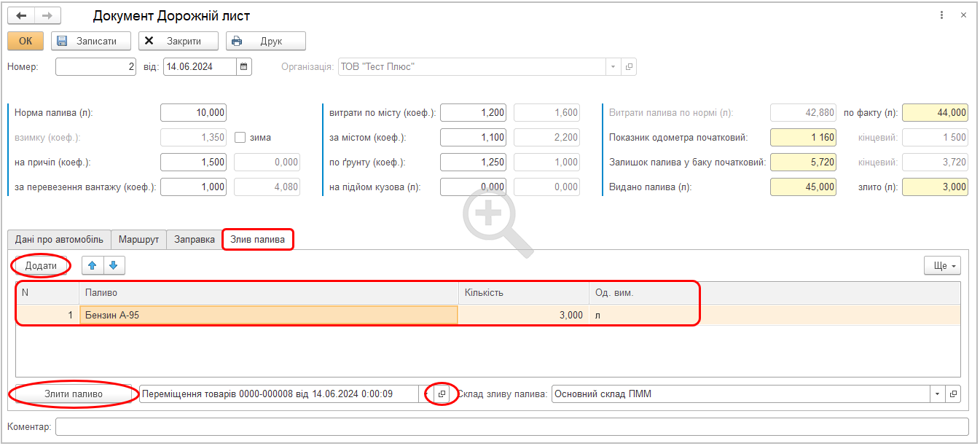980x446 pixels.
Task: Click за перевезення вантажу field 1,000
Action: tap(193, 187)
